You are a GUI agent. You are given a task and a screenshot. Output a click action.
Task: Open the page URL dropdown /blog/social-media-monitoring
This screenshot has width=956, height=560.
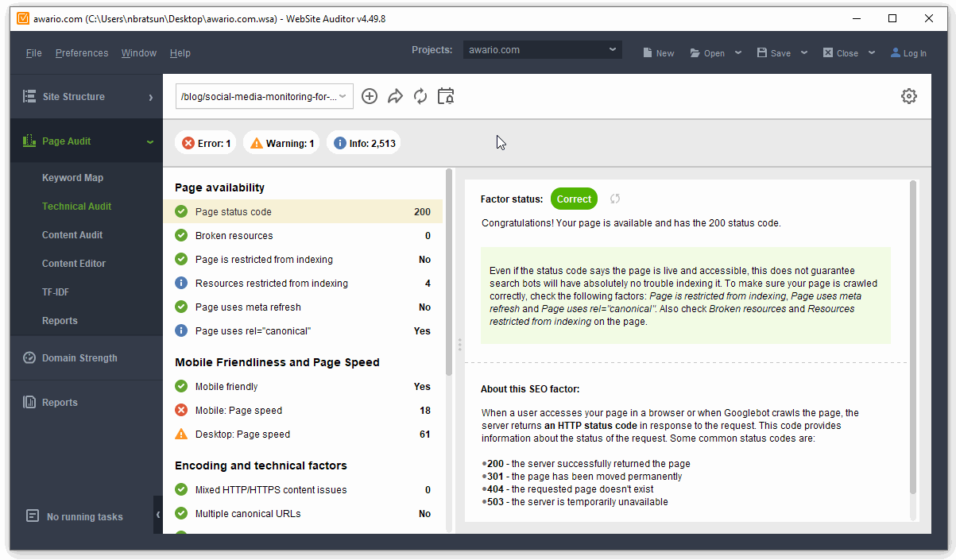tap(265, 96)
